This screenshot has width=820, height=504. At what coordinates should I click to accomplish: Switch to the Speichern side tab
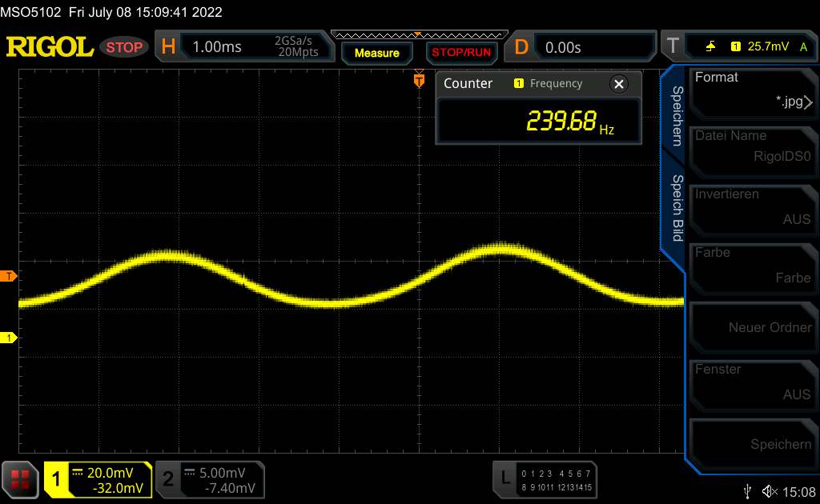pos(676,116)
